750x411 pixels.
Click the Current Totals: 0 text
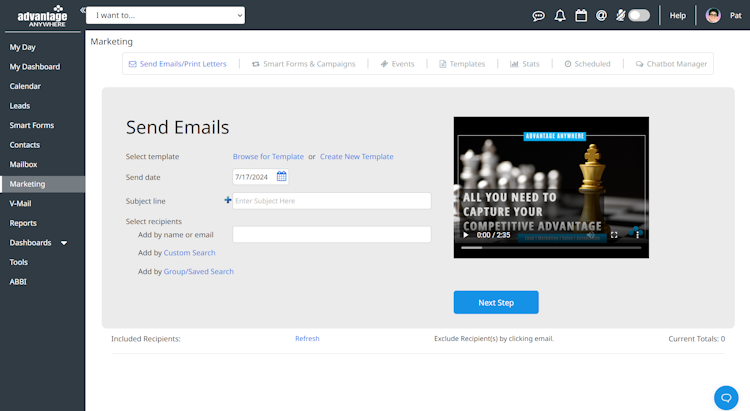point(696,339)
